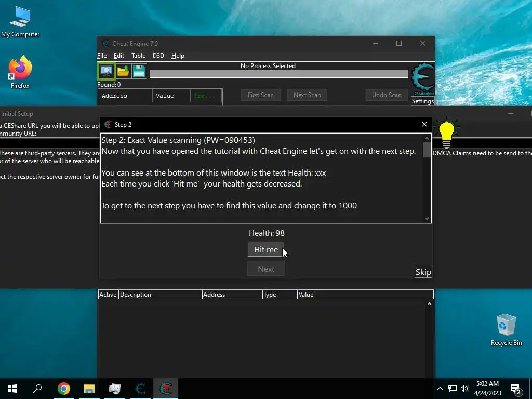Click the Type column header
The height and width of the screenshot is (399, 532).
click(280, 295)
